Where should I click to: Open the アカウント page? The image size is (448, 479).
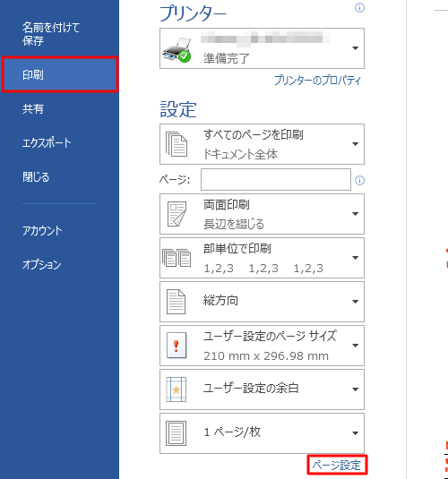[x=42, y=231]
